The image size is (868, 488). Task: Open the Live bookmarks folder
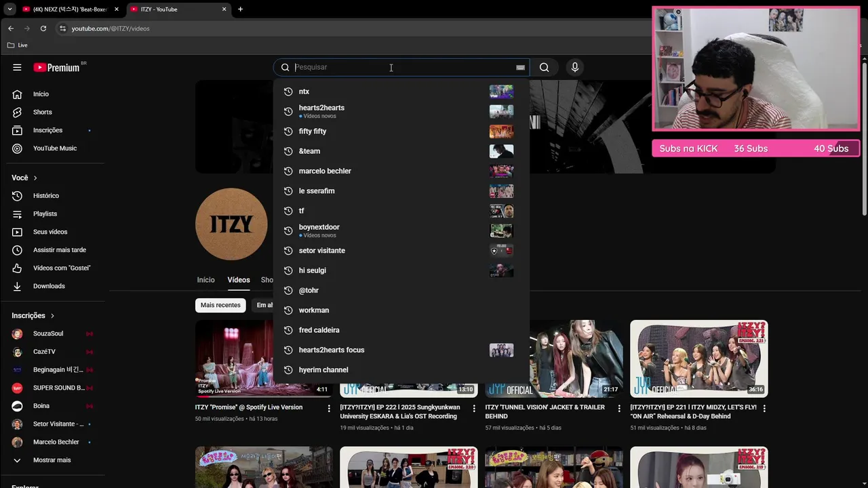(x=17, y=45)
